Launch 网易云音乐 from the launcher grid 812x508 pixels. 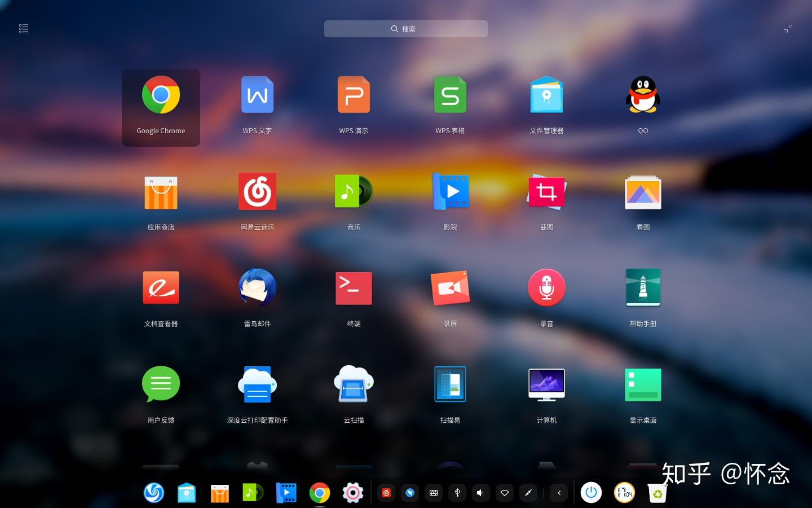click(257, 191)
